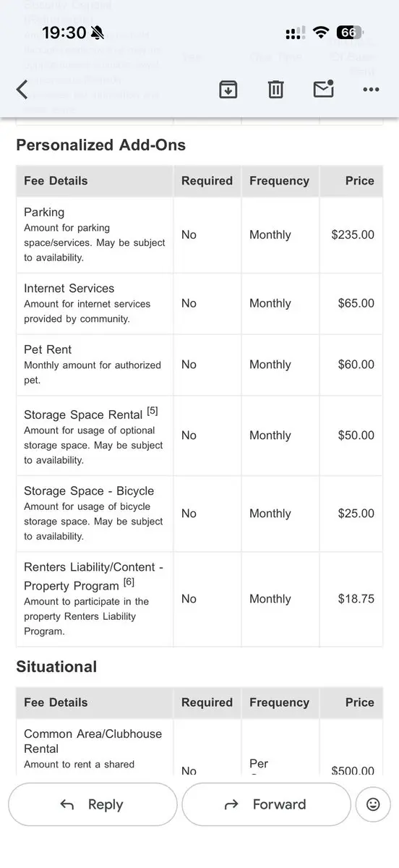The width and height of the screenshot is (399, 868).
Task: Tap the Situational section heading
Action: coord(56,666)
